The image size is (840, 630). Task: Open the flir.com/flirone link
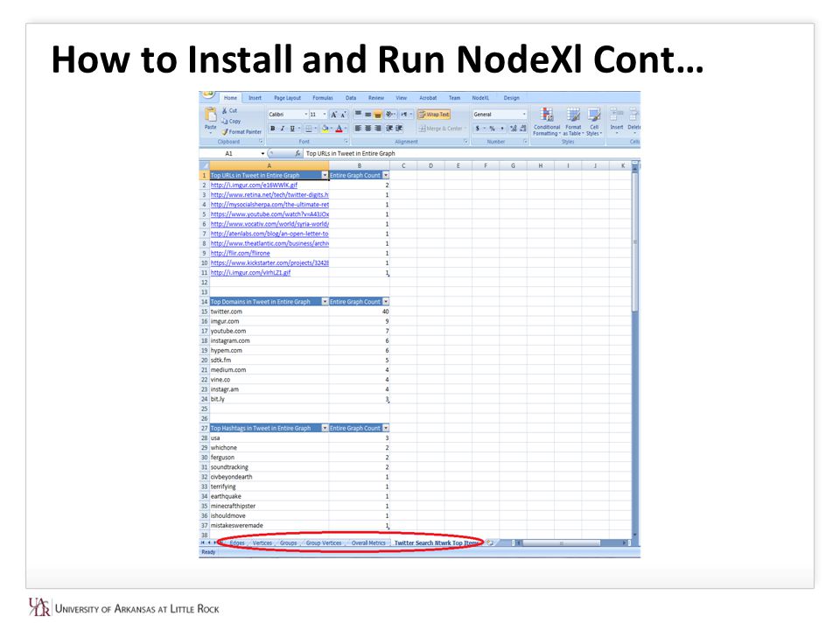coord(240,253)
